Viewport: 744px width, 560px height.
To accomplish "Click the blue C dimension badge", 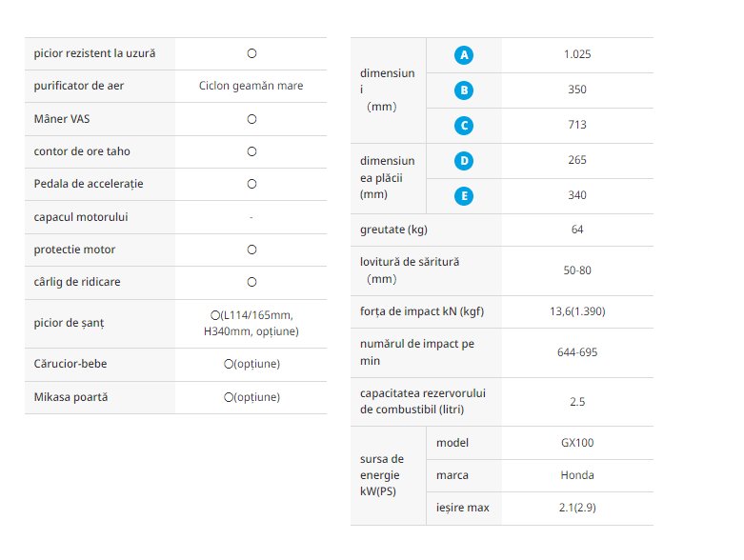I will point(464,126).
